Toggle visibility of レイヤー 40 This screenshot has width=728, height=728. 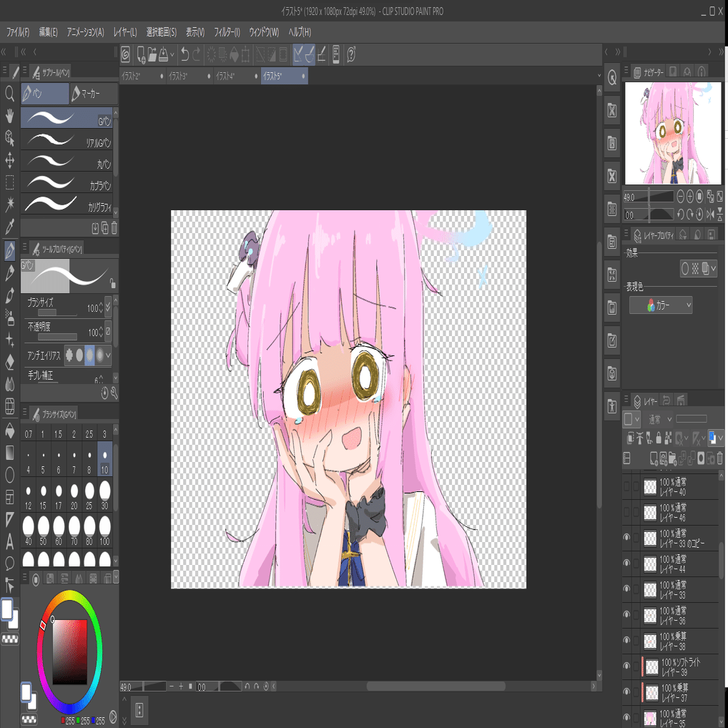(x=626, y=486)
